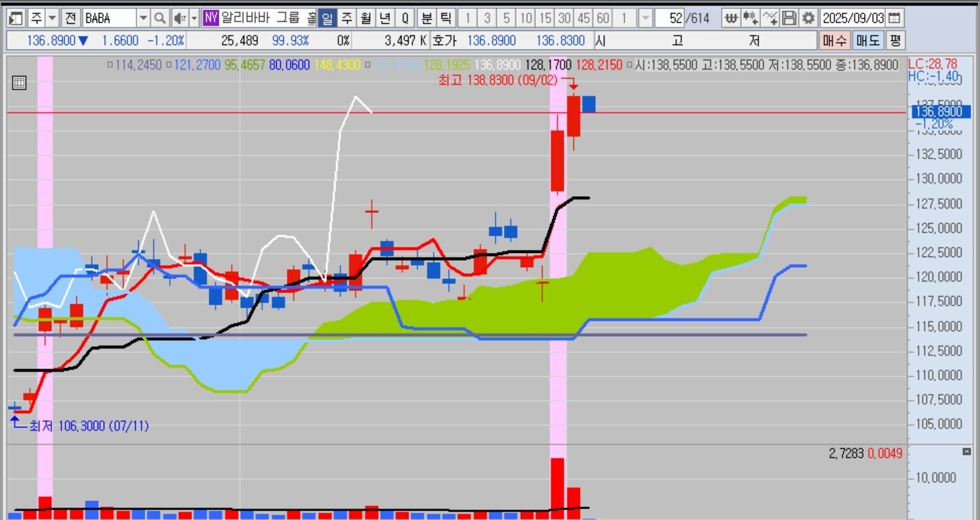Switch to the 월 monthly period tab

[366, 18]
